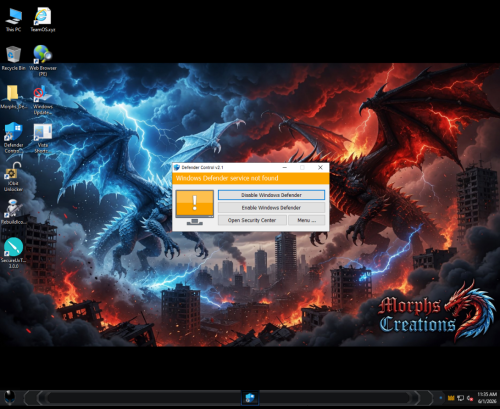Image resolution: width=500 pixels, height=409 pixels.
Task: Click the network tray icon
Action: coord(461,398)
